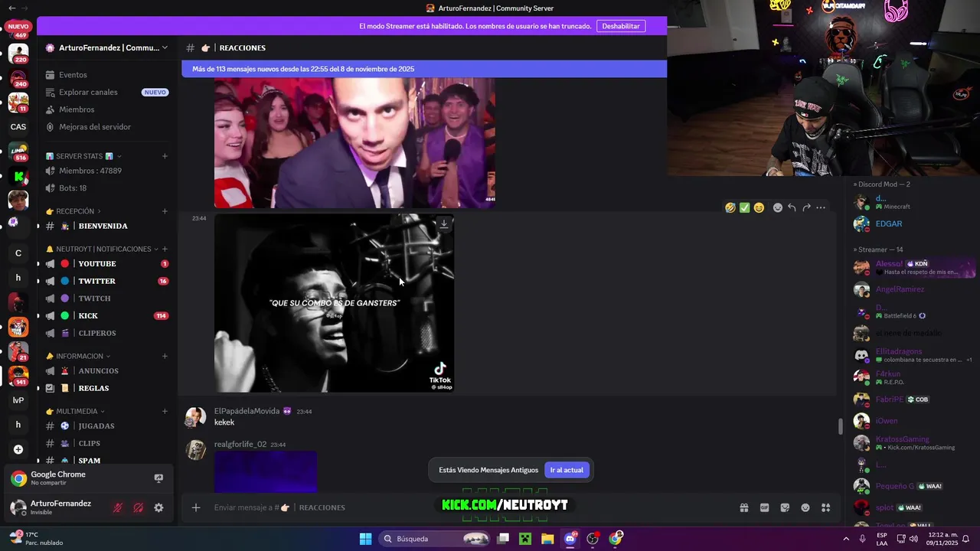
Task: Collapse the SERVER STATS category
Action: point(83,156)
